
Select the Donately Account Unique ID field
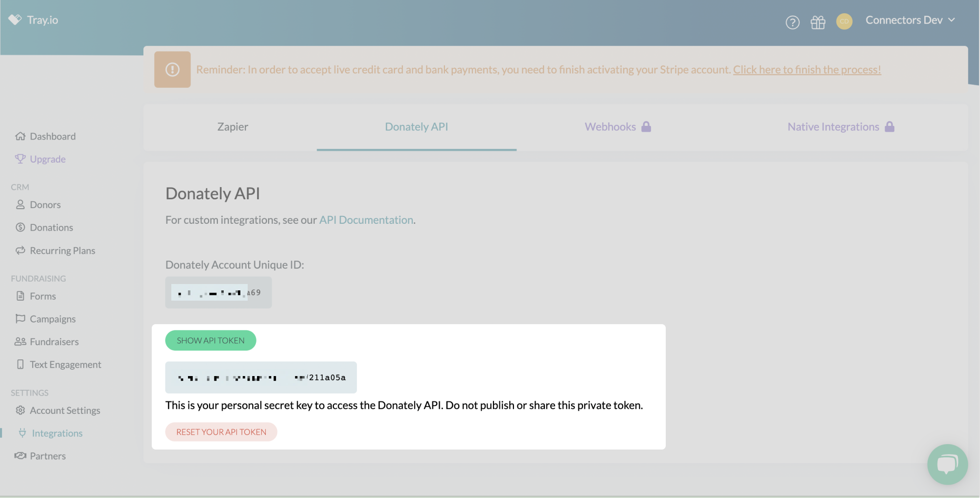click(x=218, y=292)
